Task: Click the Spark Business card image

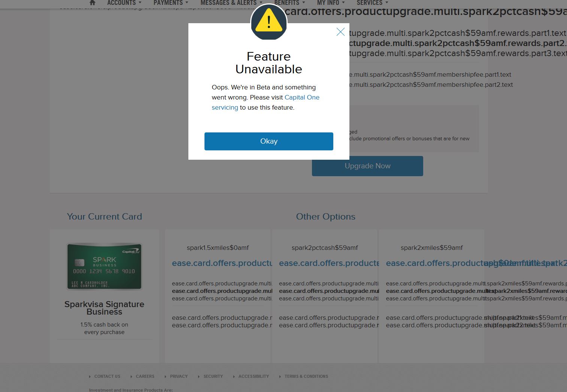Action: 104,266
